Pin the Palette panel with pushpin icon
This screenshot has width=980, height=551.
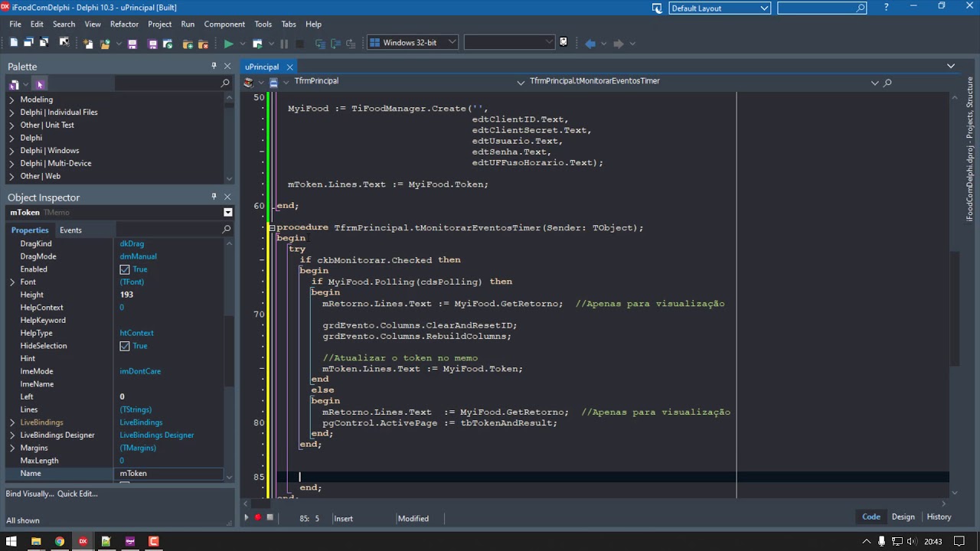click(214, 67)
